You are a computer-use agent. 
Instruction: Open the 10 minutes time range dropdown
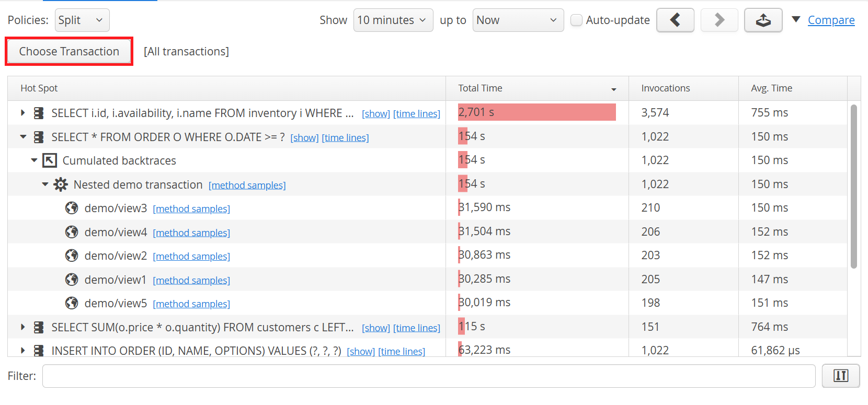point(393,20)
